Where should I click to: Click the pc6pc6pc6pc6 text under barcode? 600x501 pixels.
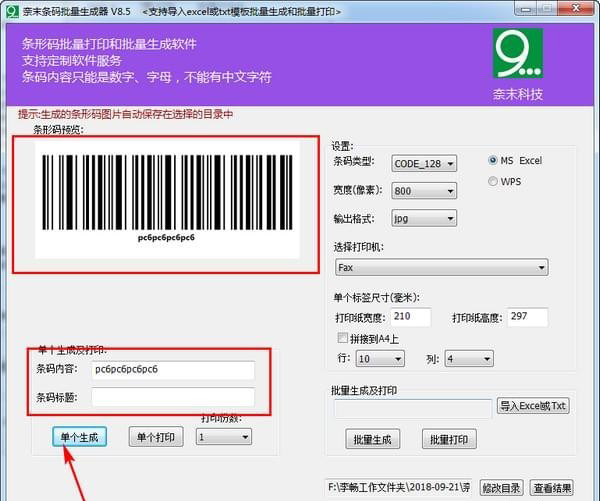pyautogui.click(x=166, y=237)
